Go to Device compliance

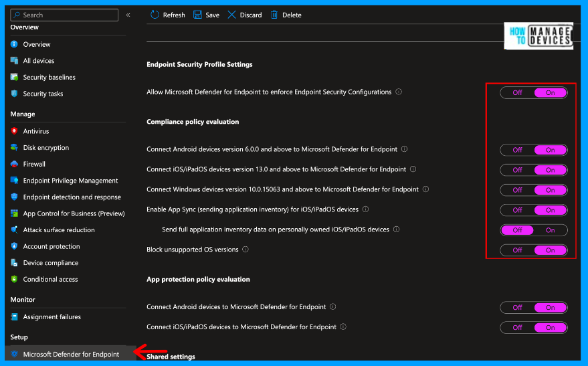tap(51, 263)
